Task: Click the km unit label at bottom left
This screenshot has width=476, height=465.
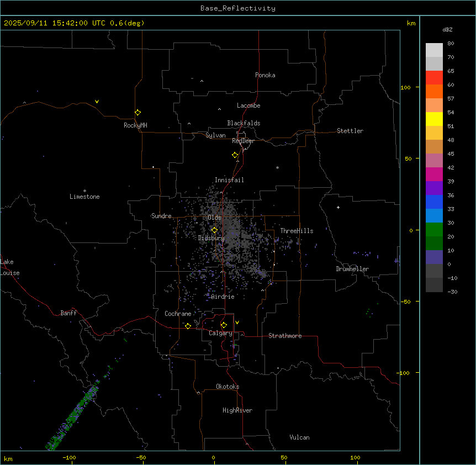Action: (8, 458)
